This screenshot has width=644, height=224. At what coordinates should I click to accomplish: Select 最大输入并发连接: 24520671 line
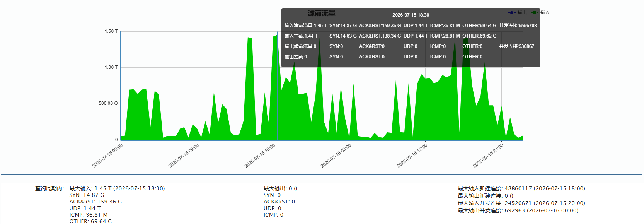521,203
